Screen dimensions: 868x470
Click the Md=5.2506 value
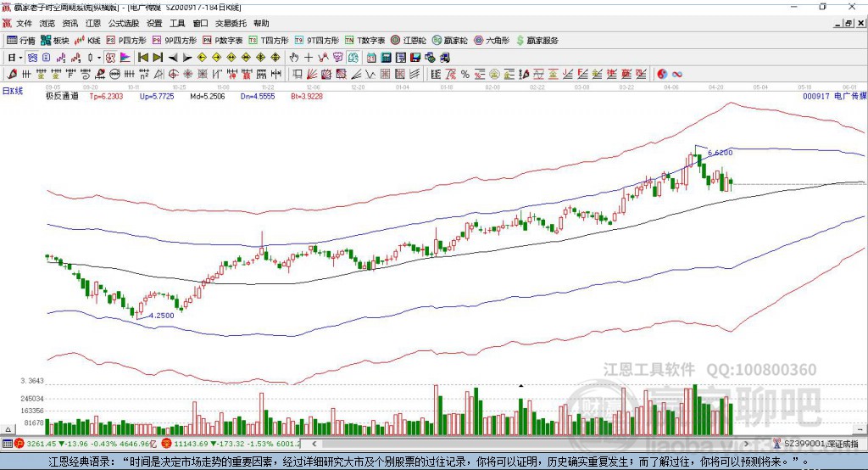pos(208,96)
